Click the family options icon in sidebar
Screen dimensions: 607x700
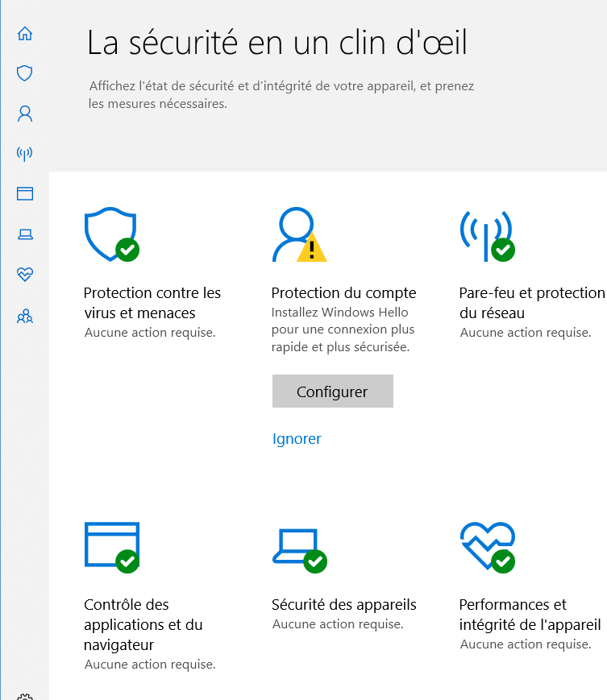tap(25, 316)
